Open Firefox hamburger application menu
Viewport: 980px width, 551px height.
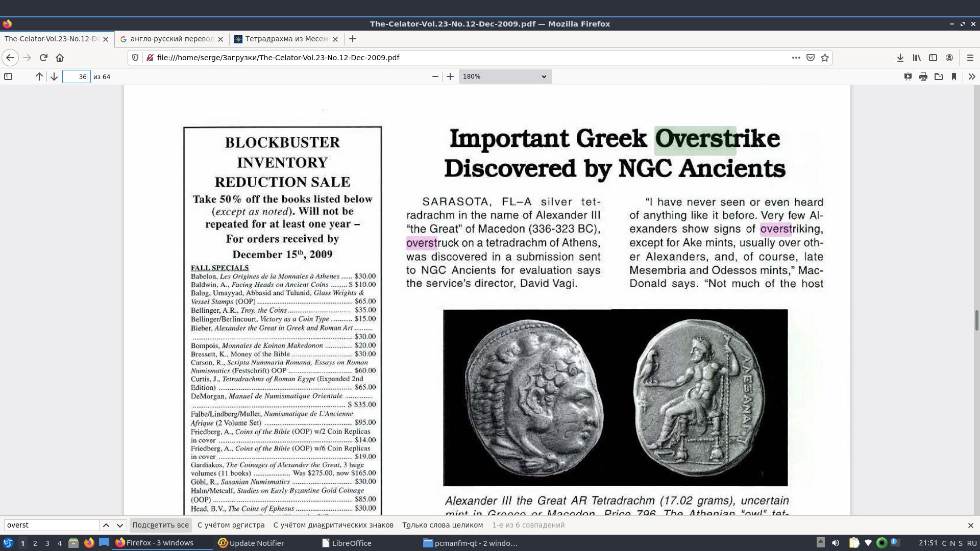point(970,58)
